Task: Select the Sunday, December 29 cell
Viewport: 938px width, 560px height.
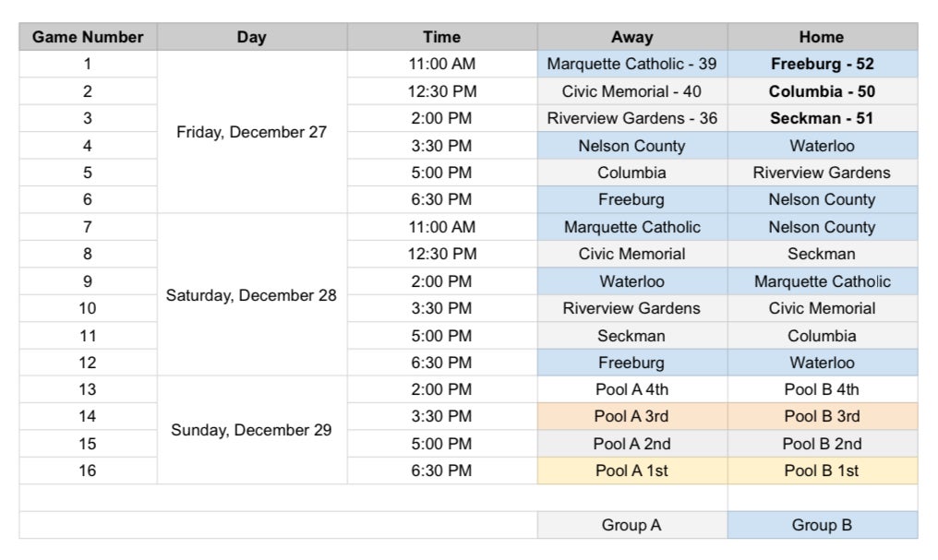Action: coord(251,430)
